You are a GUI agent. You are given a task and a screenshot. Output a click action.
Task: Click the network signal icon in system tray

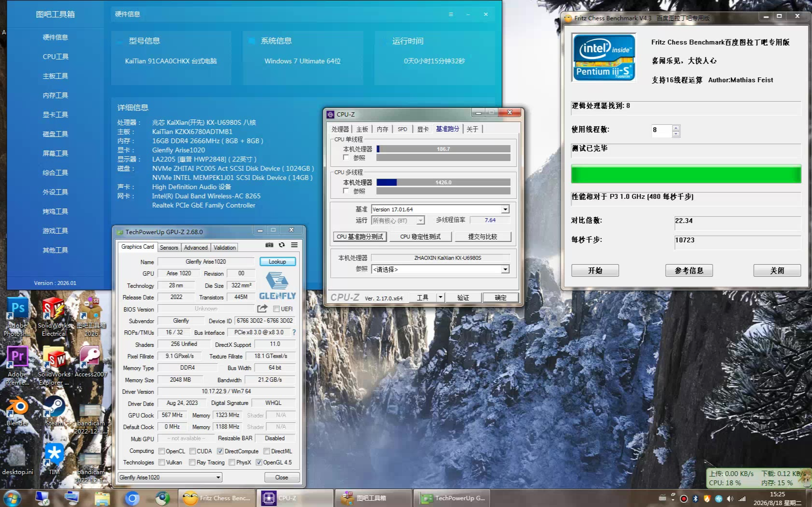click(x=742, y=499)
